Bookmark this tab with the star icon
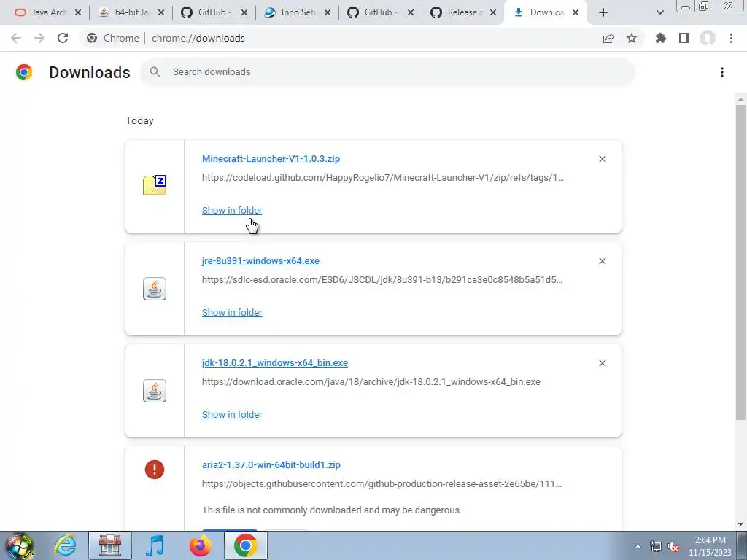 point(632,38)
